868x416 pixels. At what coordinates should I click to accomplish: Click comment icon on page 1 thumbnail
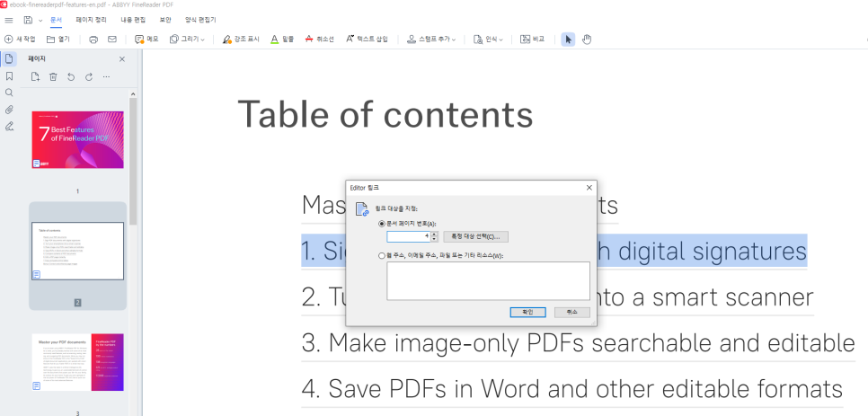[37, 164]
